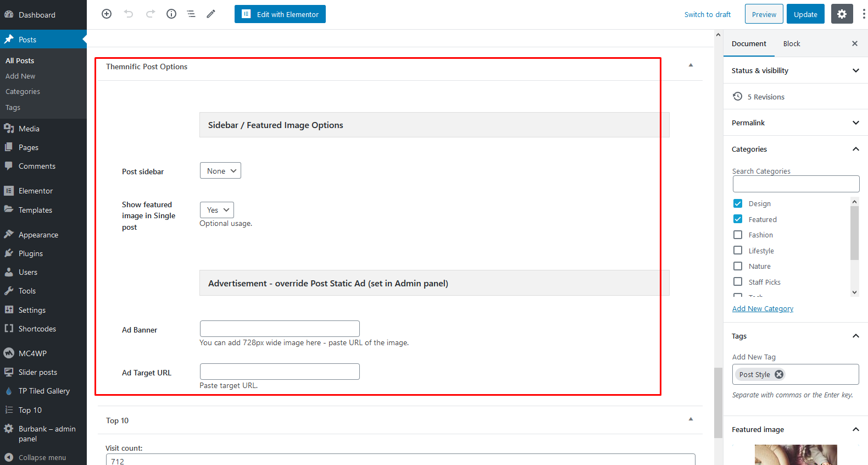Screen dimensions: 868x465
Task: Switch to the Block tab
Action: coord(791,43)
